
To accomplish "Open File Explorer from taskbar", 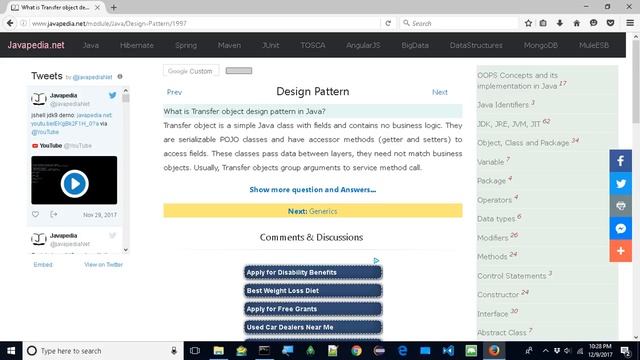I will tap(218, 351).
